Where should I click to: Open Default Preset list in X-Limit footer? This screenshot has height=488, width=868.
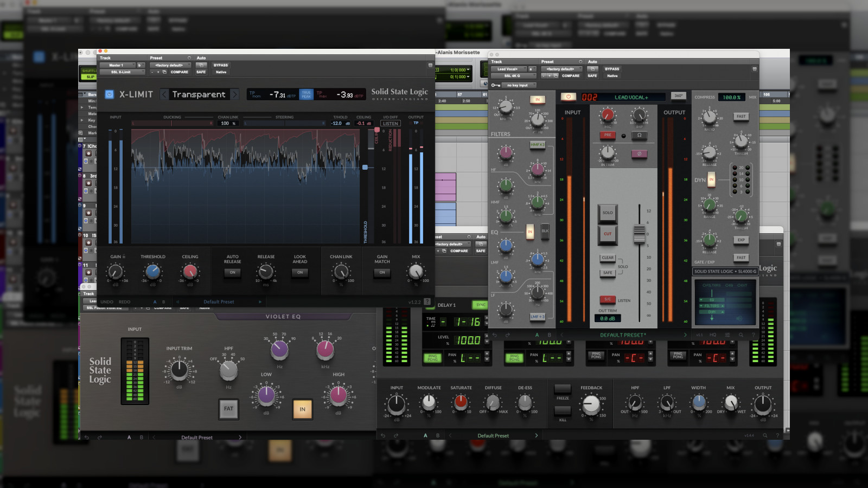tap(219, 301)
